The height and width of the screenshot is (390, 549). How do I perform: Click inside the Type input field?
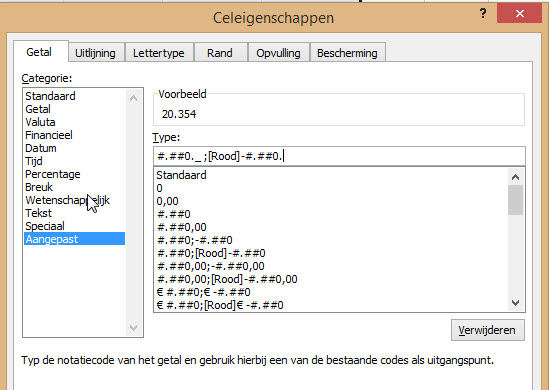(339, 156)
